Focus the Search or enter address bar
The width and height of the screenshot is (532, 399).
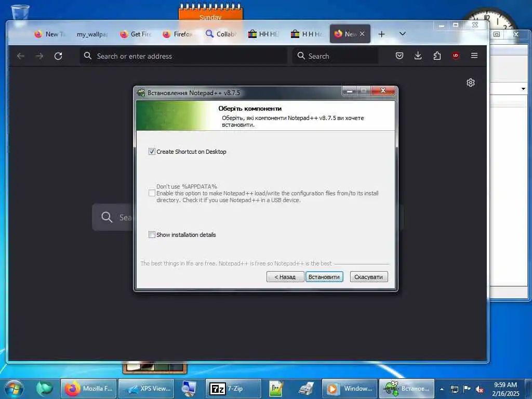click(x=183, y=56)
